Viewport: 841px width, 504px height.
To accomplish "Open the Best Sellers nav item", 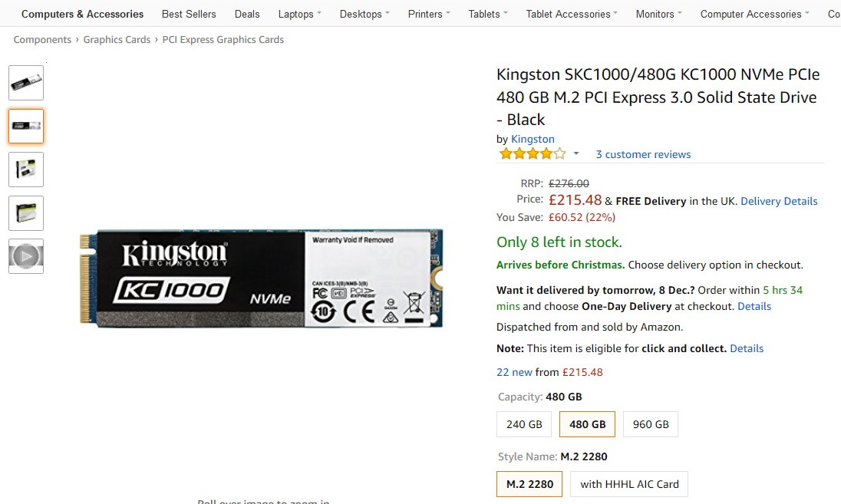I will point(189,14).
